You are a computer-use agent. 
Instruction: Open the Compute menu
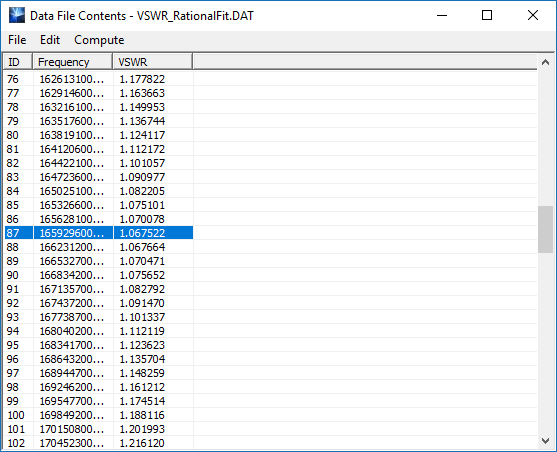point(99,40)
